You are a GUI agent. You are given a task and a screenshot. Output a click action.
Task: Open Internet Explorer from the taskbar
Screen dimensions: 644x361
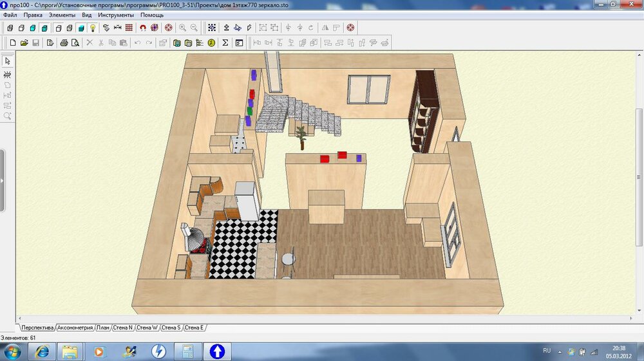43,351
